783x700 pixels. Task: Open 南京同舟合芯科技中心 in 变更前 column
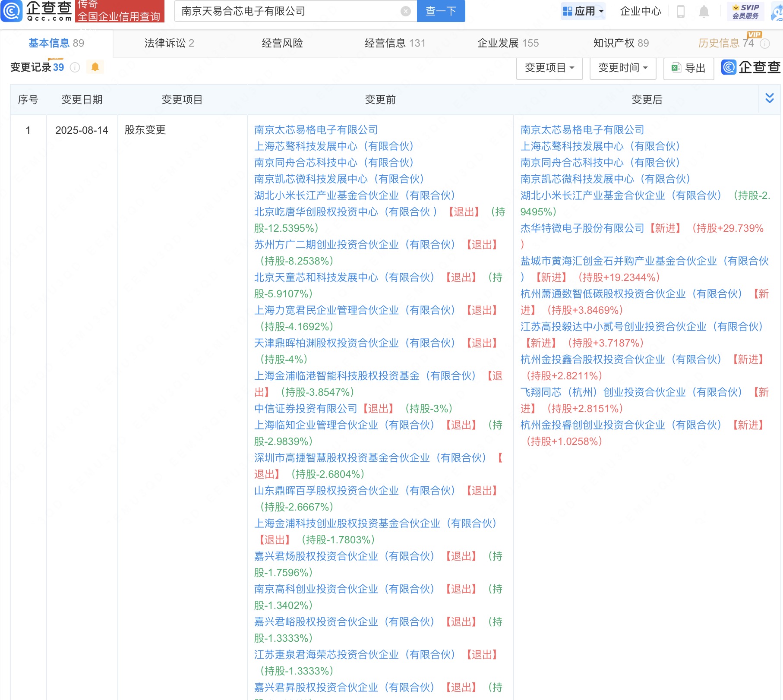coord(334,163)
